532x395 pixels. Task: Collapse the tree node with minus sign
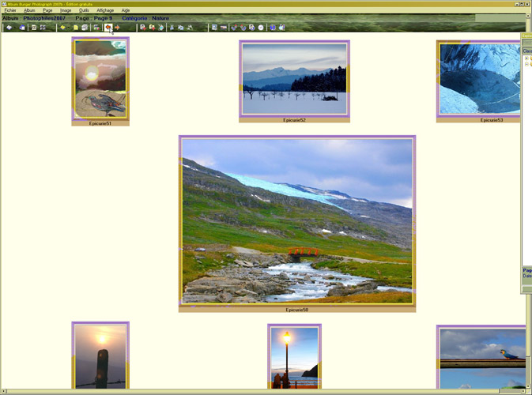(526, 64)
